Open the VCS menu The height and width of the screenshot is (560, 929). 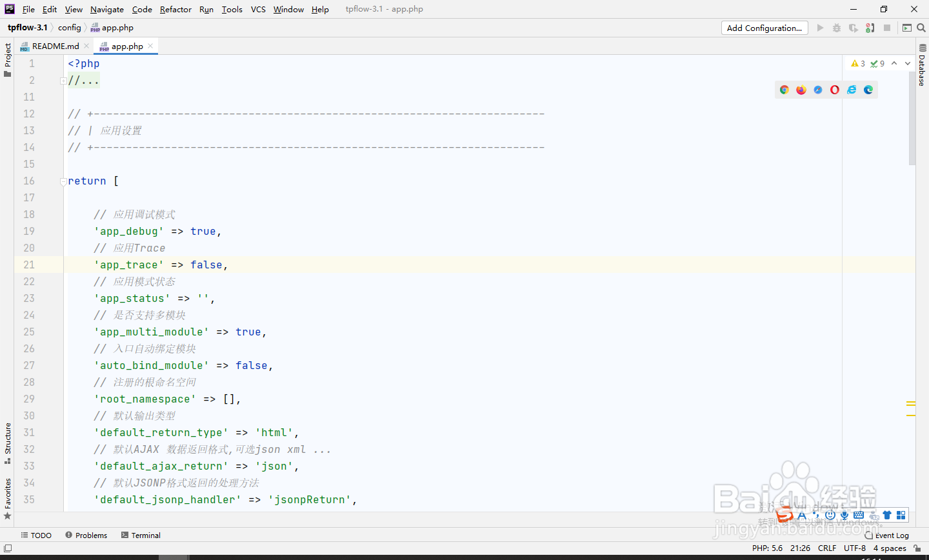(x=258, y=9)
